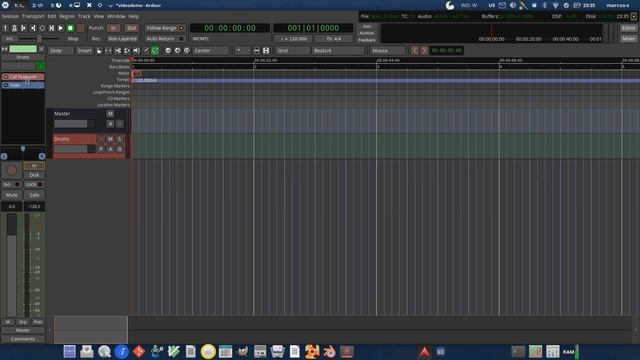Click the main timecode clock

pos(230,28)
